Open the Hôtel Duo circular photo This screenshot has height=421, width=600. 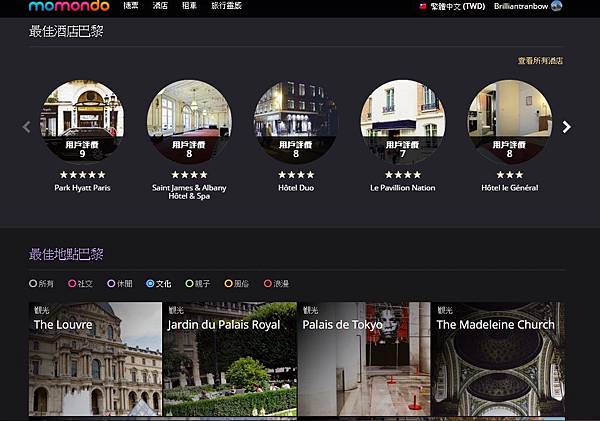296,121
